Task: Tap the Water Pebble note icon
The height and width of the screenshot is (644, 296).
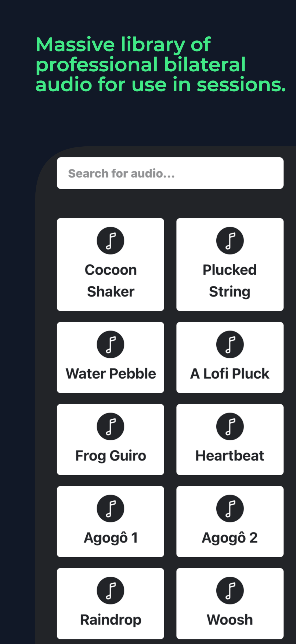Action: pyautogui.click(x=111, y=344)
